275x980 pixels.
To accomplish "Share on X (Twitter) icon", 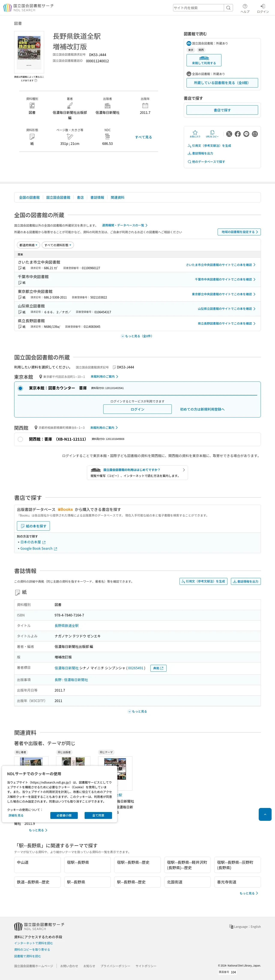I will [229, 134].
